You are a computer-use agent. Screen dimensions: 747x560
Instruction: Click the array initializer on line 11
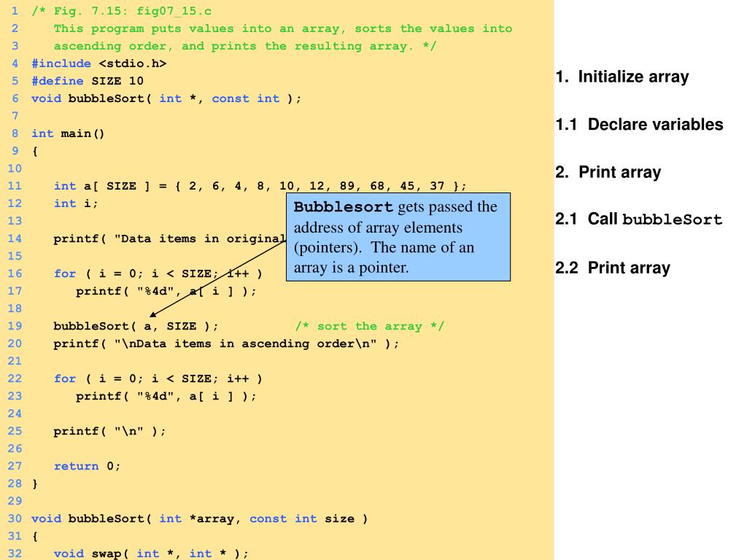[260, 186]
